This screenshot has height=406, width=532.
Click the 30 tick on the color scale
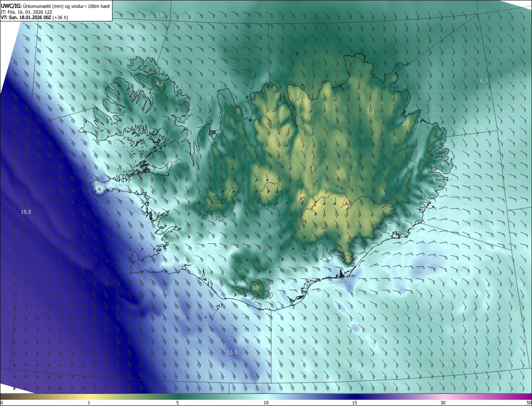click(x=443, y=403)
